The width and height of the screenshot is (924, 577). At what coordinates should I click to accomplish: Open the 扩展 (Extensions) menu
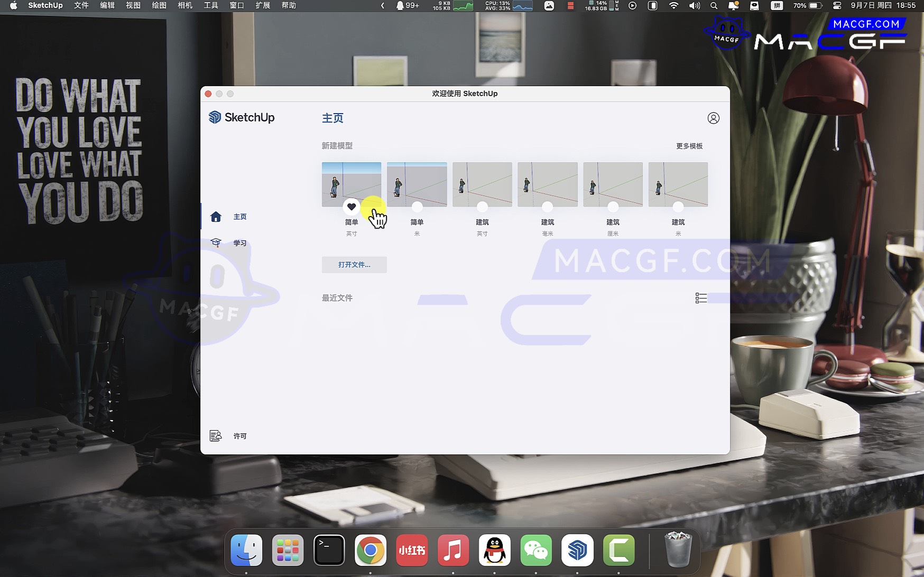point(263,5)
